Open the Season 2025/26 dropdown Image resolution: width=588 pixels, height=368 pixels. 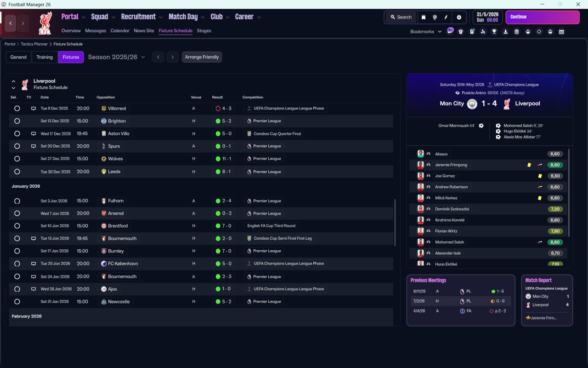click(x=116, y=57)
